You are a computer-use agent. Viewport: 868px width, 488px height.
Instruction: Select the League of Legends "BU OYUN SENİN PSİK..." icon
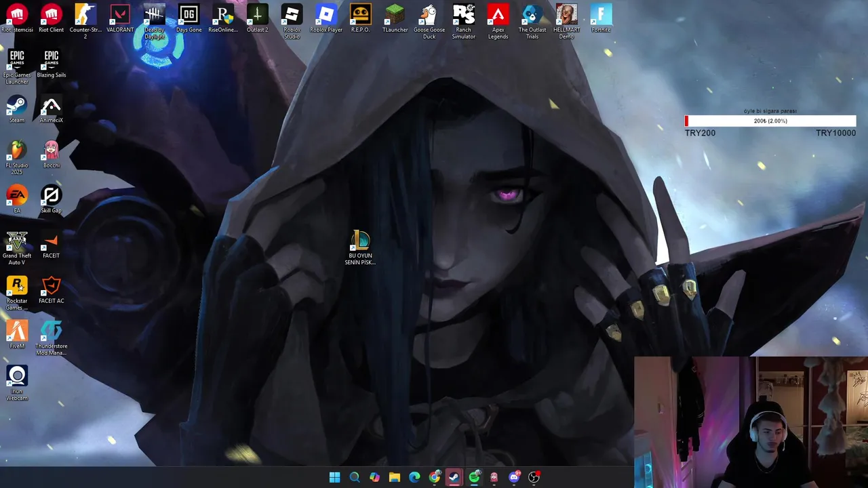coord(360,247)
